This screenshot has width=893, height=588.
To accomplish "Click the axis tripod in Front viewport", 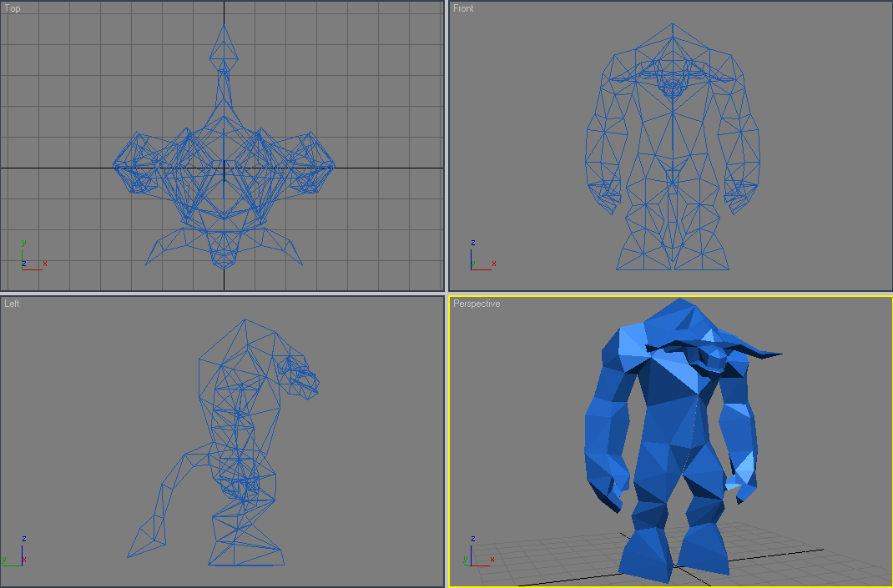I will click(483, 255).
